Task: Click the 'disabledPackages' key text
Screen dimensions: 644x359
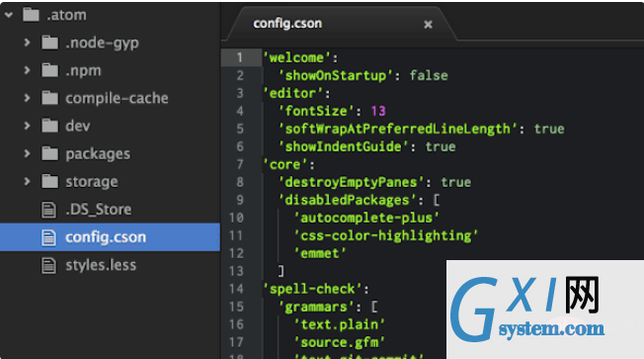Action: click(348, 200)
